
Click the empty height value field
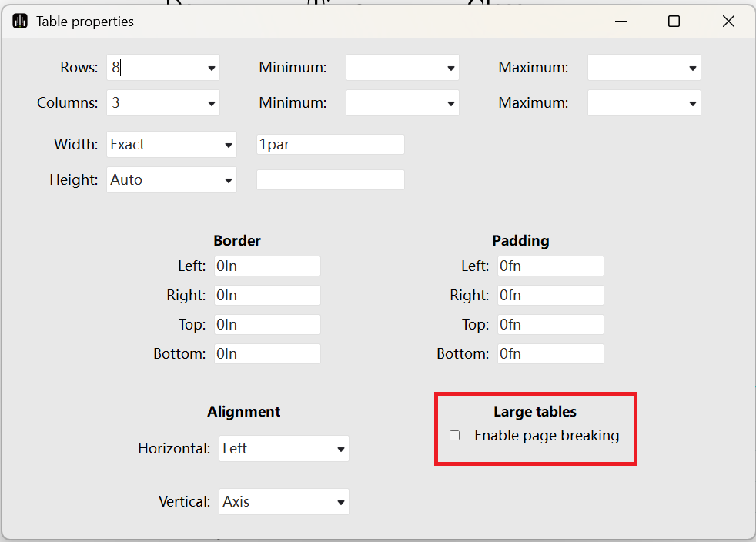pyautogui.click(x=330, y=180)
